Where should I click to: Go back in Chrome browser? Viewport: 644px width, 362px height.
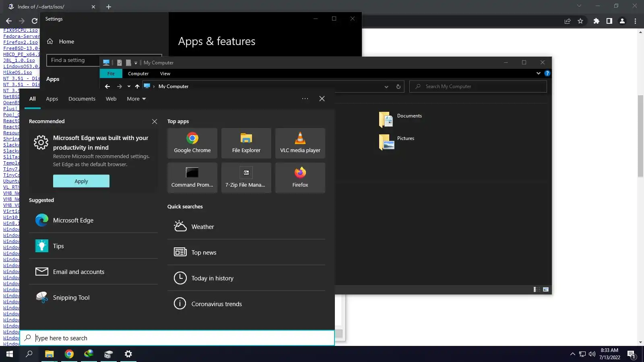(x=9, y=21)
